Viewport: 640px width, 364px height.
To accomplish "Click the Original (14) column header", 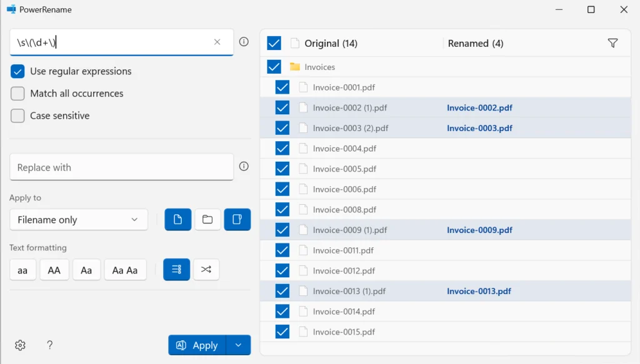I will 331,43.
